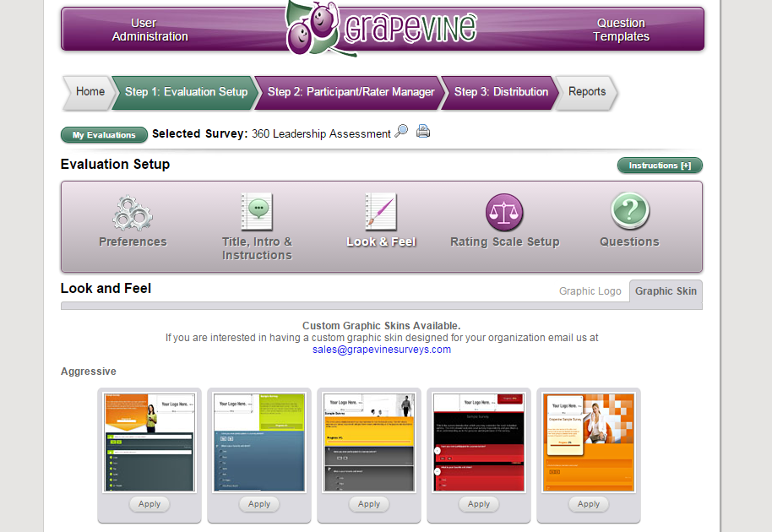772x532 pixels.
Task: Switch to the Graphic Skin tab
Action: tap(666, 291)
